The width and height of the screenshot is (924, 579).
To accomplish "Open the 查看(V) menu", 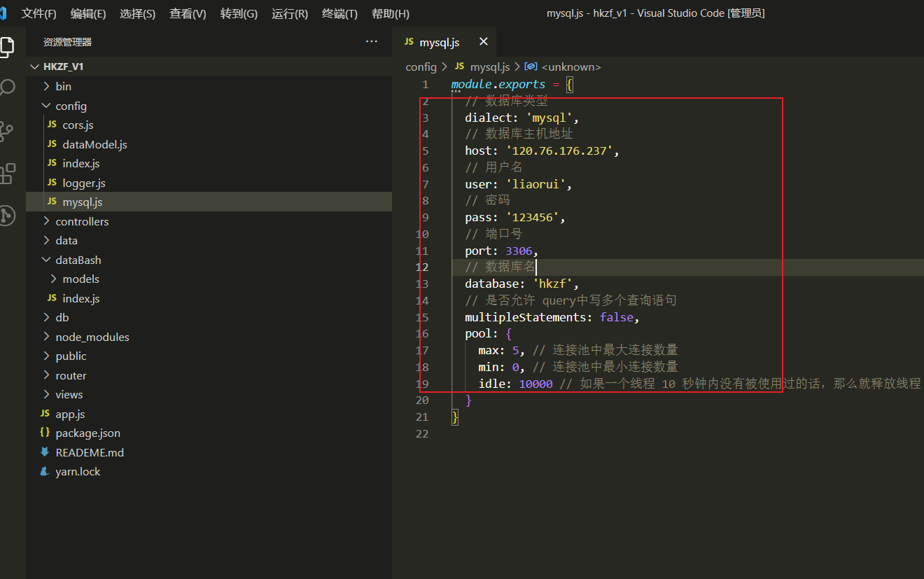I will coord(188,14).
